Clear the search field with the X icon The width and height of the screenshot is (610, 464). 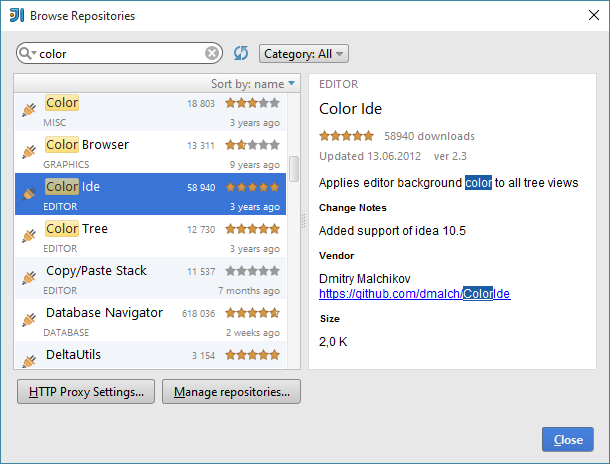pyautogui.click(x=212, y=53)
